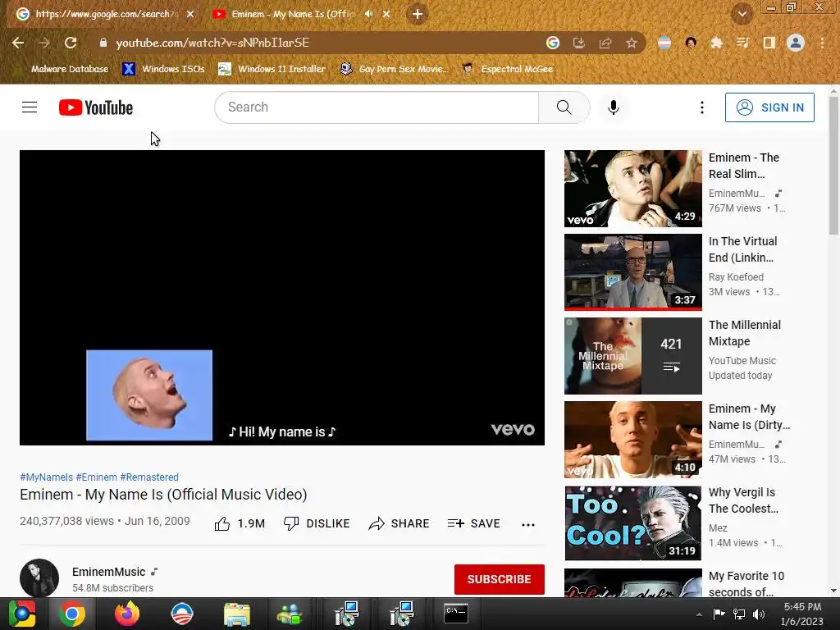The image size is (840, 630).
Task: Reload the page with refresh icon
Action: (x=71, y=43)
